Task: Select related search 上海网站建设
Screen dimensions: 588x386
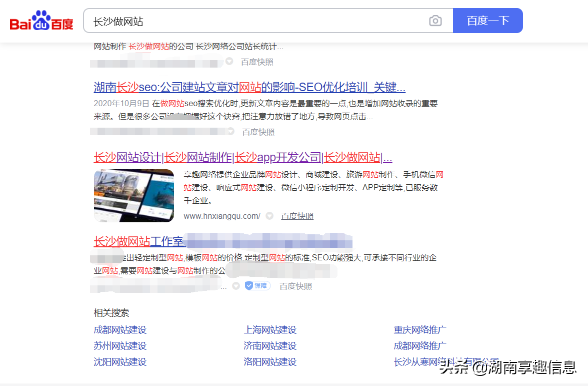Action: pos(270,330)
